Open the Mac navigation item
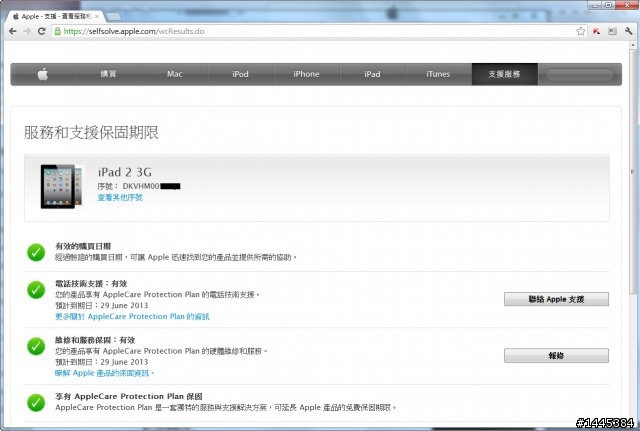Viewport: 640px width, 431px height. click(x=175, y=74)
